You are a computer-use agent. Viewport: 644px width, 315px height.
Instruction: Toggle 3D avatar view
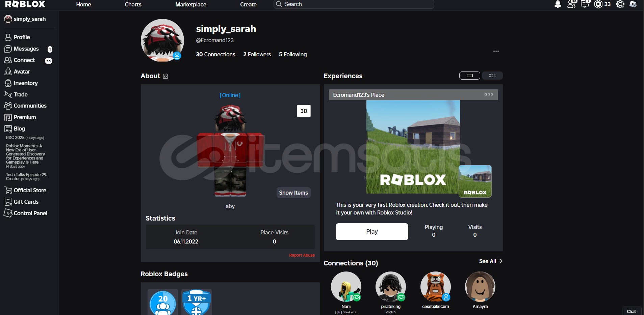pyautogui.click(x=304, y=111)
